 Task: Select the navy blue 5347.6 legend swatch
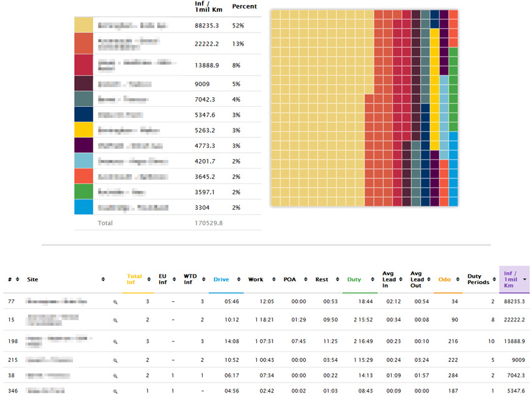coord(84,115)
